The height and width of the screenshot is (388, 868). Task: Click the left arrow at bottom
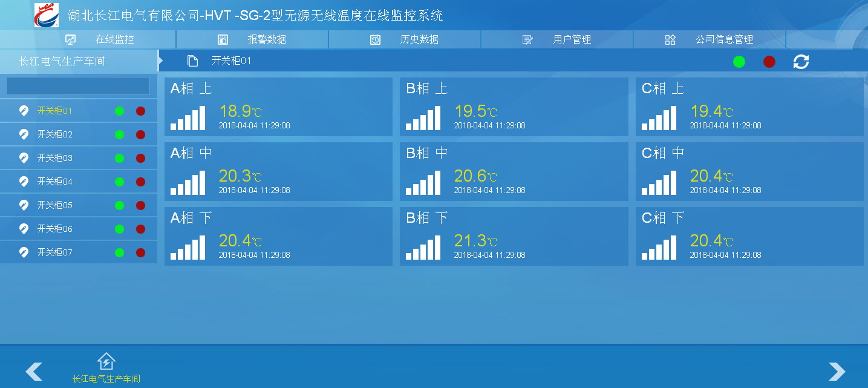coord(34,371)
